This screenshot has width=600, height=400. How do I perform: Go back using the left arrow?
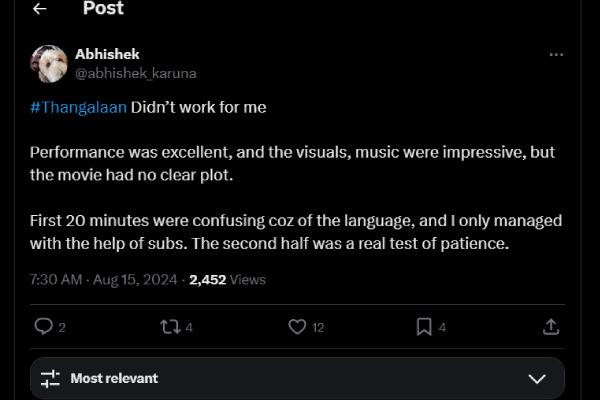click(x=39, y=9)
